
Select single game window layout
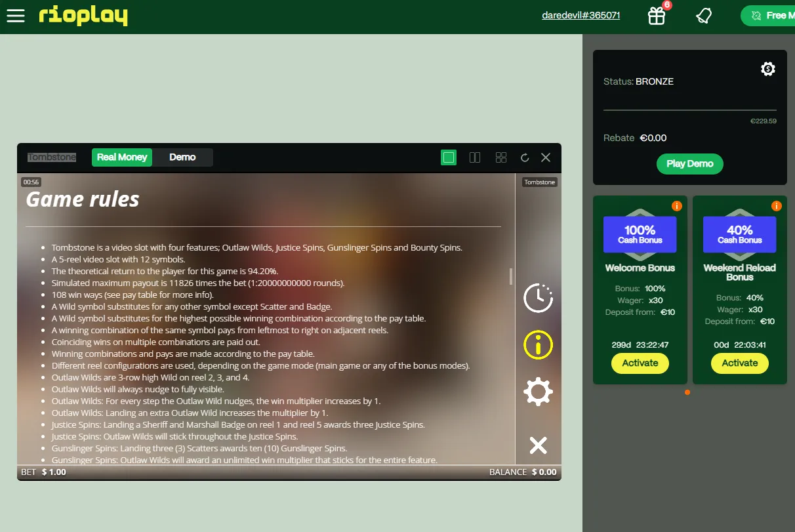tap(449, 157)
